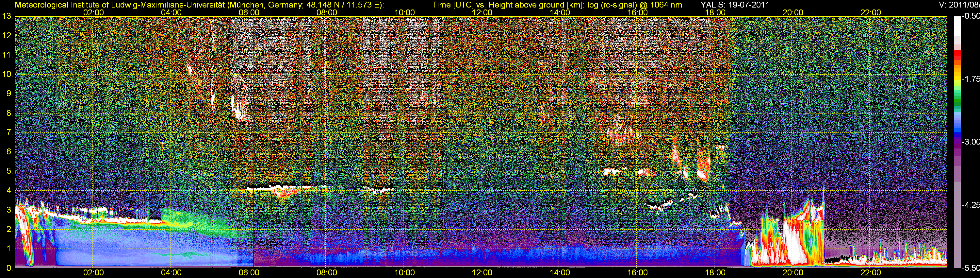The width and height of the screenshot is (980, 278).
Task: Click the 06:00 label on the top time axis
Action: [x=249, y=12]
